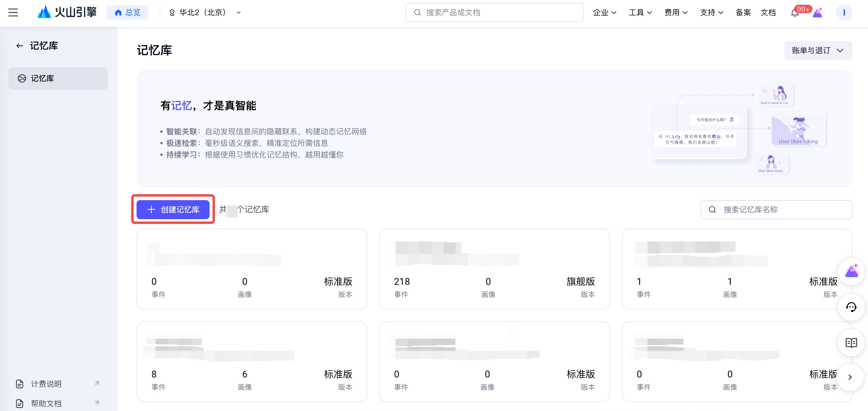Image resolution: width=868 pixels, height=411 pixels.
Task: Open the 旗舰版 memory library card
Action: click(494, 269)
